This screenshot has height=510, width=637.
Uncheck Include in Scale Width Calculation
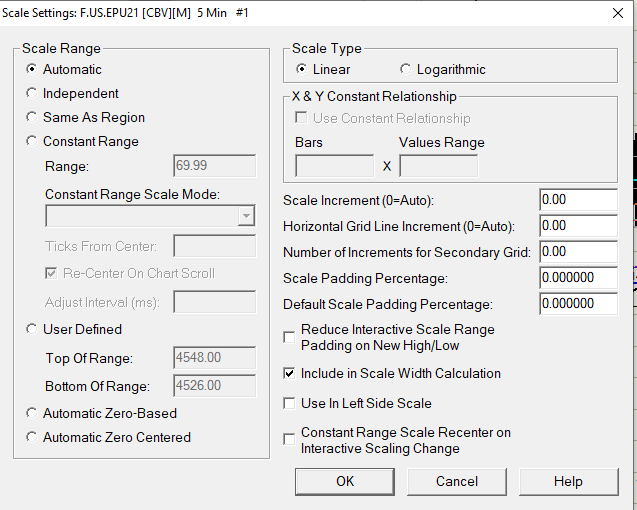289,373
